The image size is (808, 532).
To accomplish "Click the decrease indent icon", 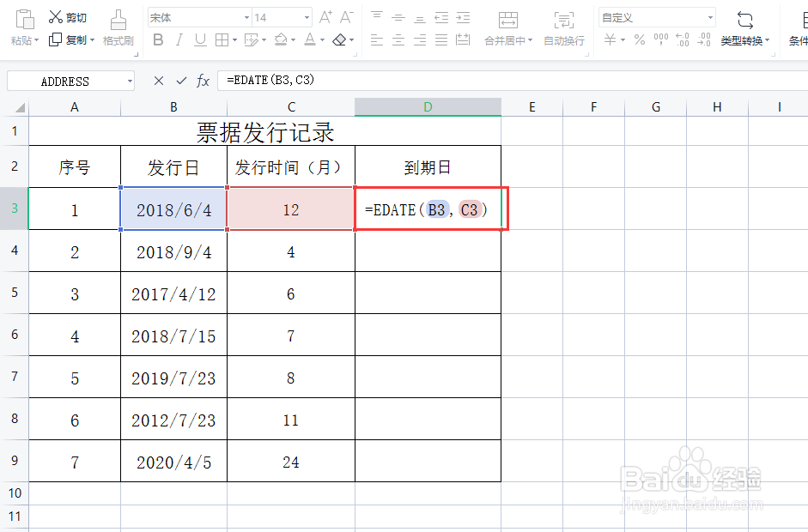I will (x=441, y=17).
